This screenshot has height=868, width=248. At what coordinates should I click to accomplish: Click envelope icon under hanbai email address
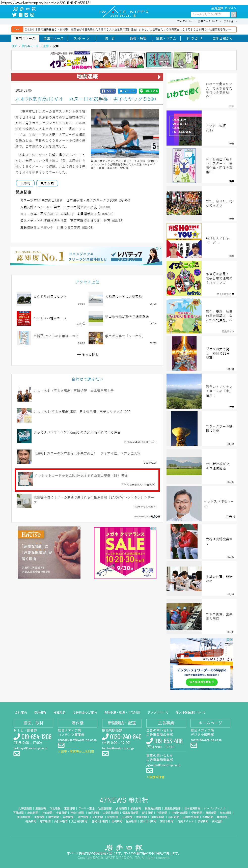pyautogui.click(x=105, y=753)
